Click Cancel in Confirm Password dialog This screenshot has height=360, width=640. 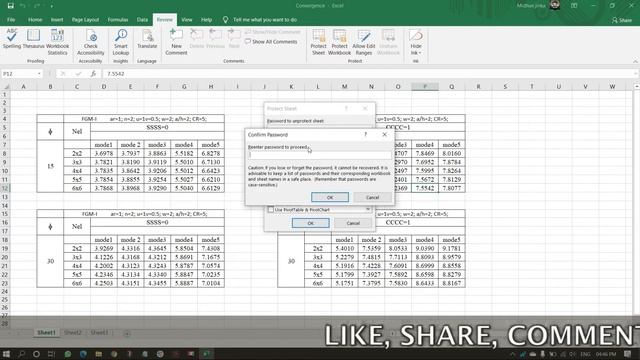tap(372, 197)
